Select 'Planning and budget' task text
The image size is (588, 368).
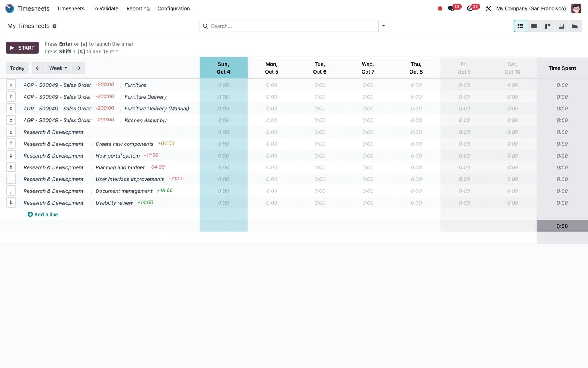(x=120, y=167)
